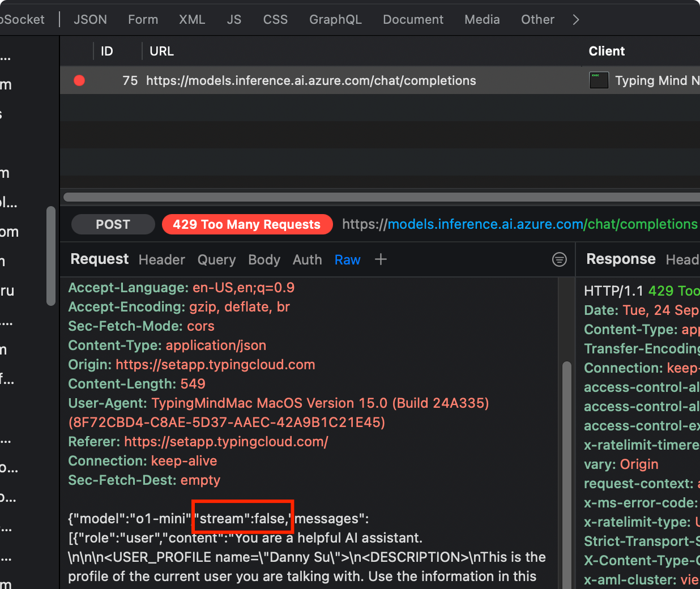Click the x-ms-error-code response header
This screenshot has height=589, width=700.
[642, 503]
